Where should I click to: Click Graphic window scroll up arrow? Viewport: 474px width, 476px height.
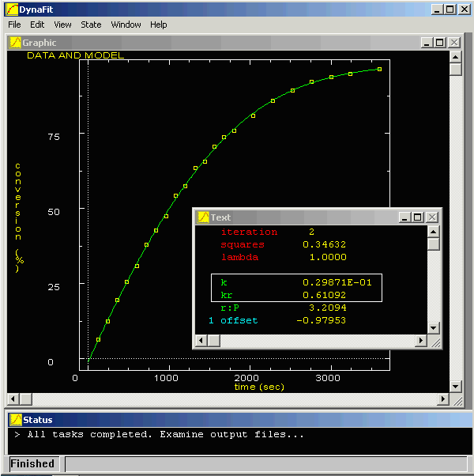(x=456, y=57)
